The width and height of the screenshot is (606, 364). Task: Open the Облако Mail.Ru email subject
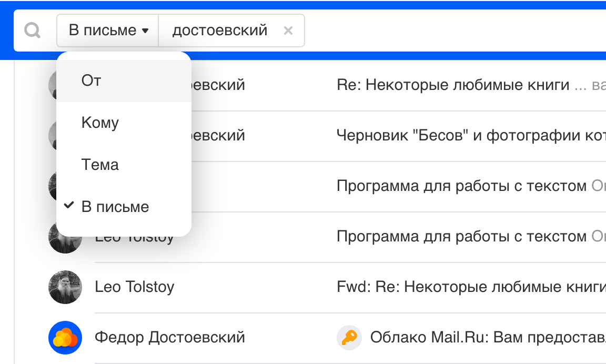point(487,337)
